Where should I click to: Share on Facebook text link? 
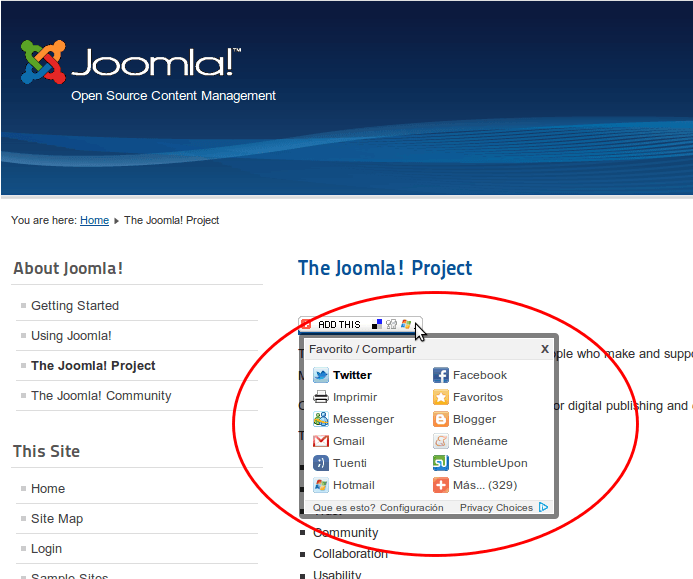pyautogui.click(x=480, y=375)
